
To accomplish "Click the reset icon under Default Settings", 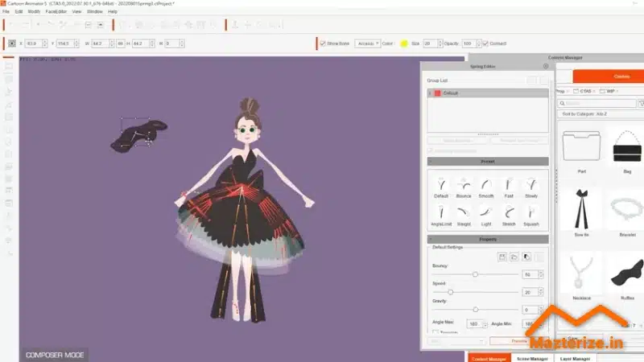I will tap(526, 257).
